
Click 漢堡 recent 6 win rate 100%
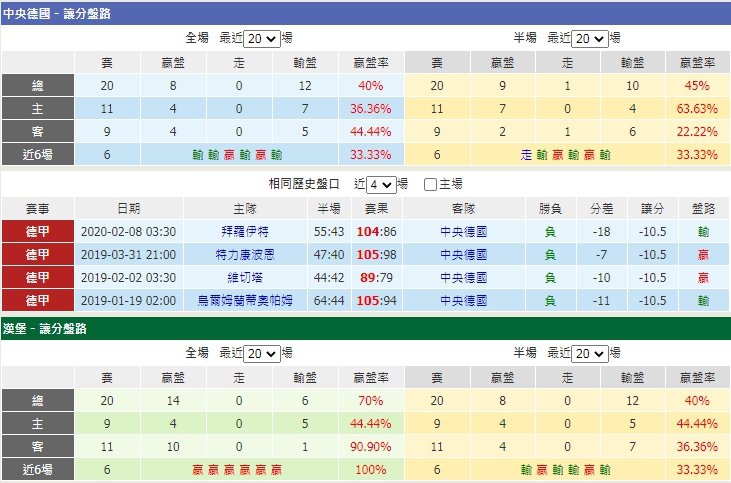pos(371,469)
